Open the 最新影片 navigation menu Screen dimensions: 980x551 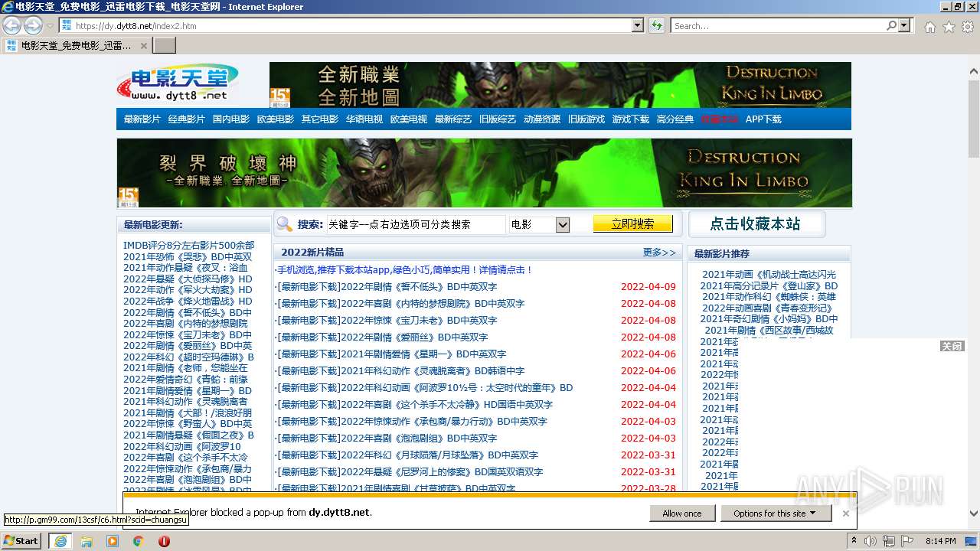[142, 119]
